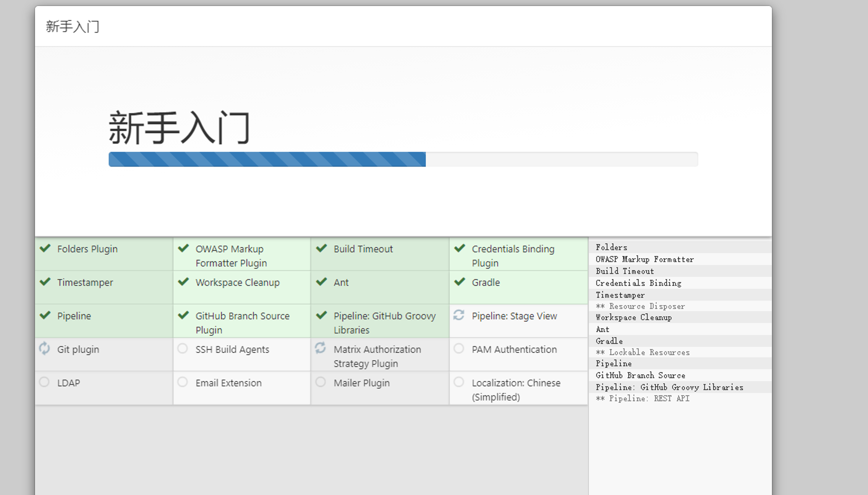Click the circle beside Localization: Chinese (Simplified)
The image size is (868, 495).
pyautogui.click(x=459, y=382)
